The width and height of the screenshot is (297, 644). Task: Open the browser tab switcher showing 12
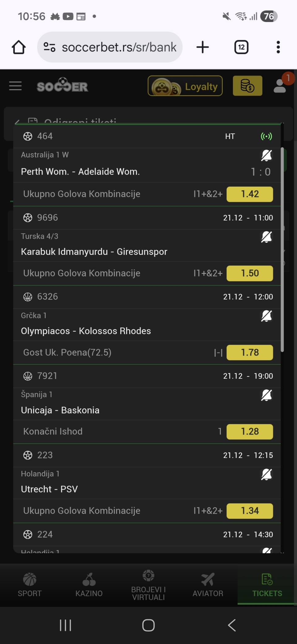(x=241, y=47)
